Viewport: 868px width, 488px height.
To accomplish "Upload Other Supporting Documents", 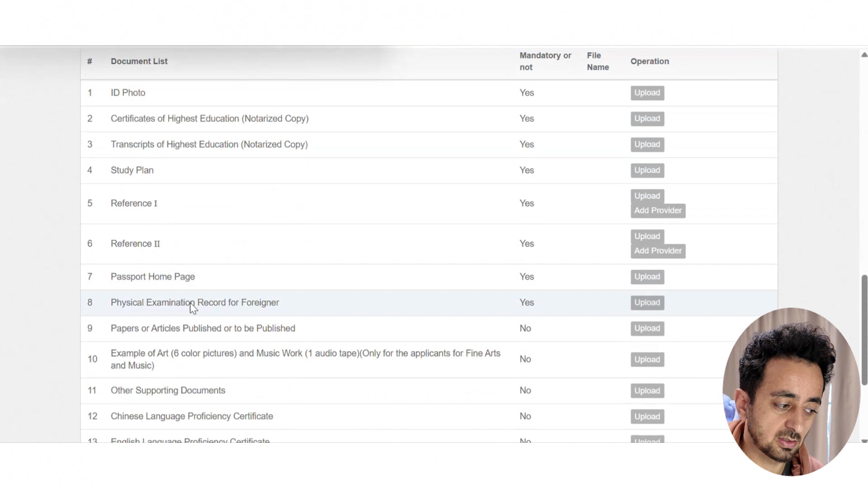I will tap(647, 390).
